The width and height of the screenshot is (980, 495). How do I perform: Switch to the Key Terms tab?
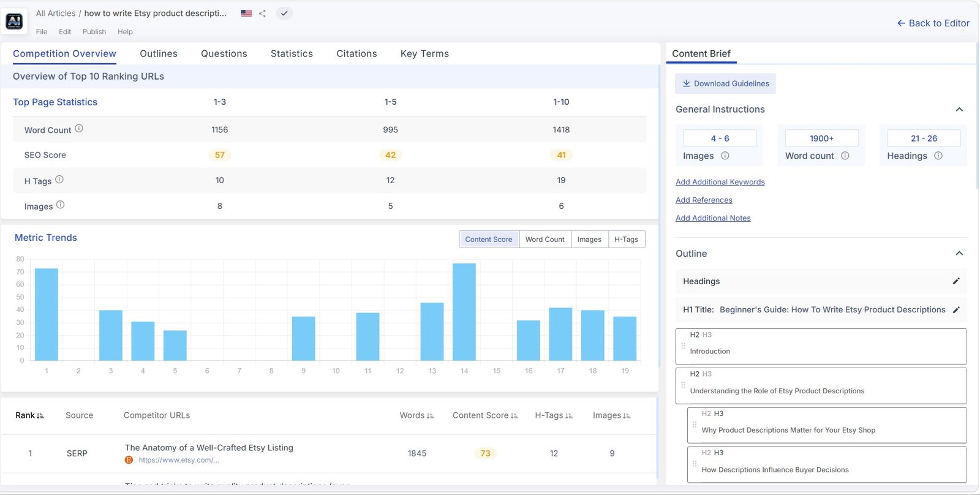(x=424, y=54)
